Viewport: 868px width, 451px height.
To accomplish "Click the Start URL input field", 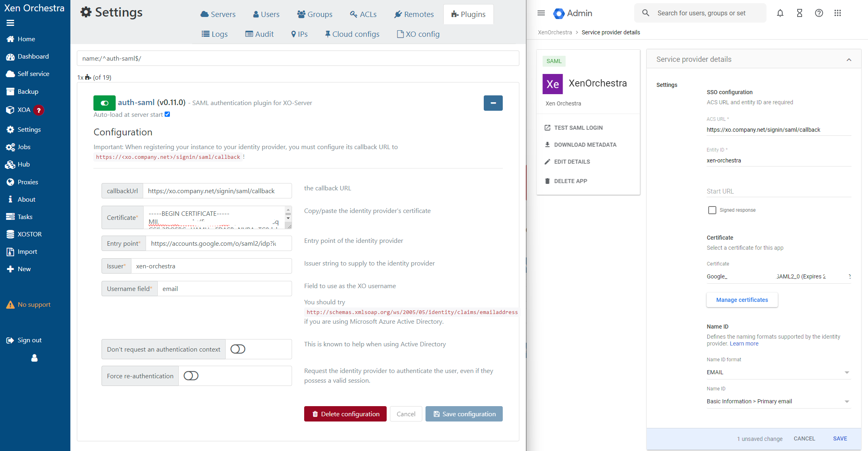I will 779,191.
